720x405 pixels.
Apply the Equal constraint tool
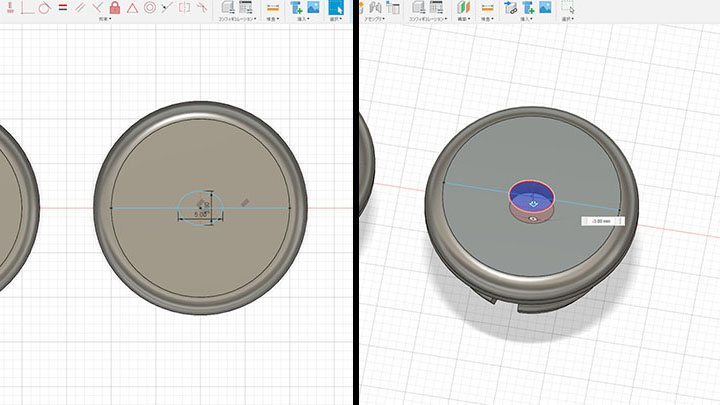point(63,7)
